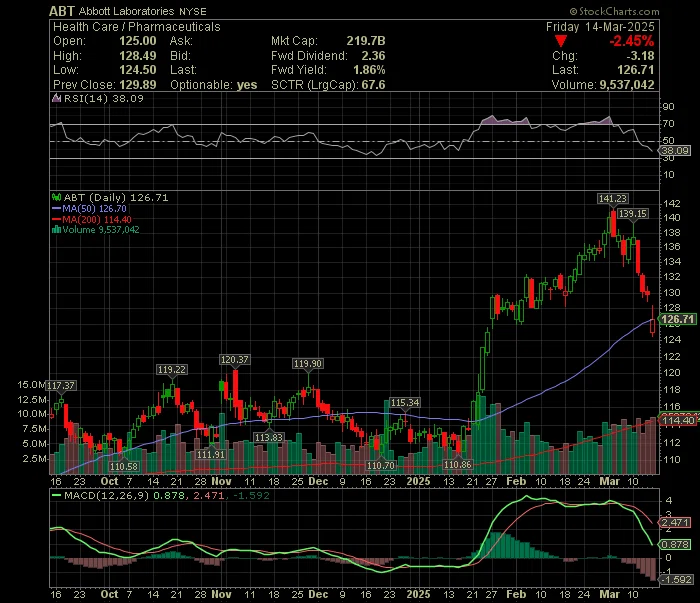Click the 120.37 price label
700x603 pixels.
pyautogui.click(x=234, y=360)
